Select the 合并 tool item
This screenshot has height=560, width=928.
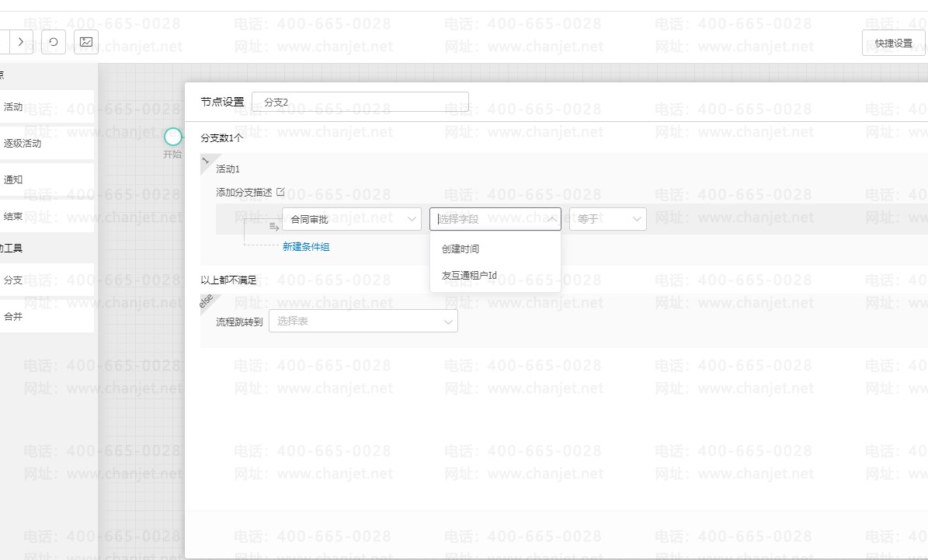click(x=46, y=317)
